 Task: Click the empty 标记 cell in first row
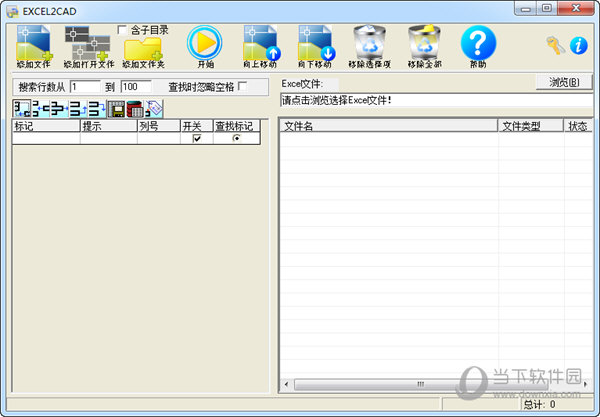click(46, 138)
